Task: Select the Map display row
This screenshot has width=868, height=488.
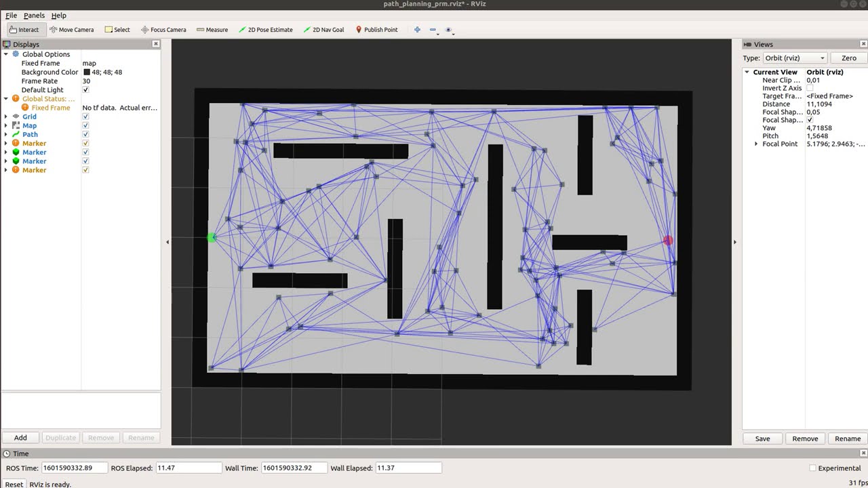Action: coord(81,125)
